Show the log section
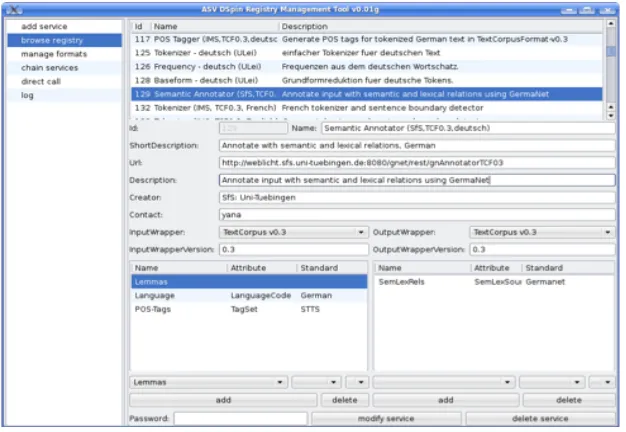Screen dimensions: 626x432 [x=64, y=95]
